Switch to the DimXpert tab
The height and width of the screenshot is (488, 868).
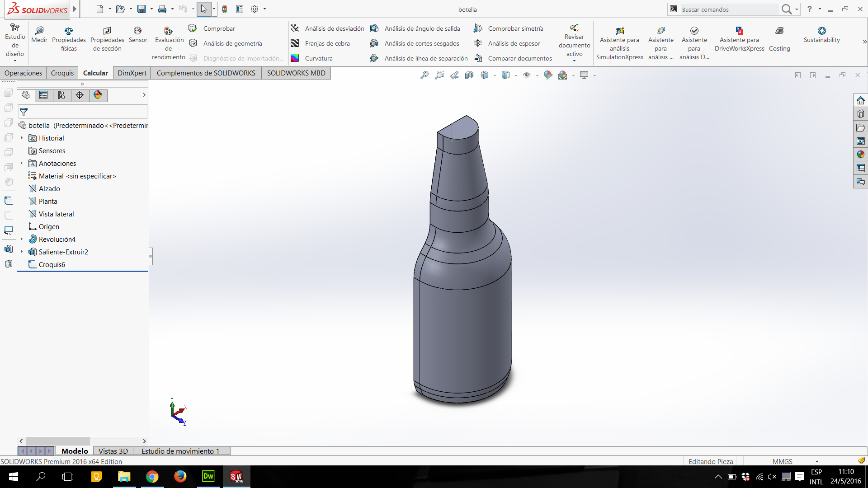(132, 73)
